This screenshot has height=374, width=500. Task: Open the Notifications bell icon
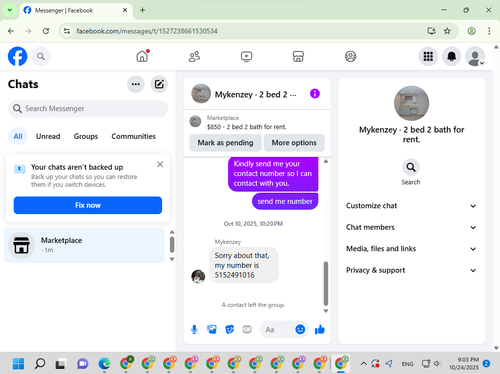pos(451,56)
